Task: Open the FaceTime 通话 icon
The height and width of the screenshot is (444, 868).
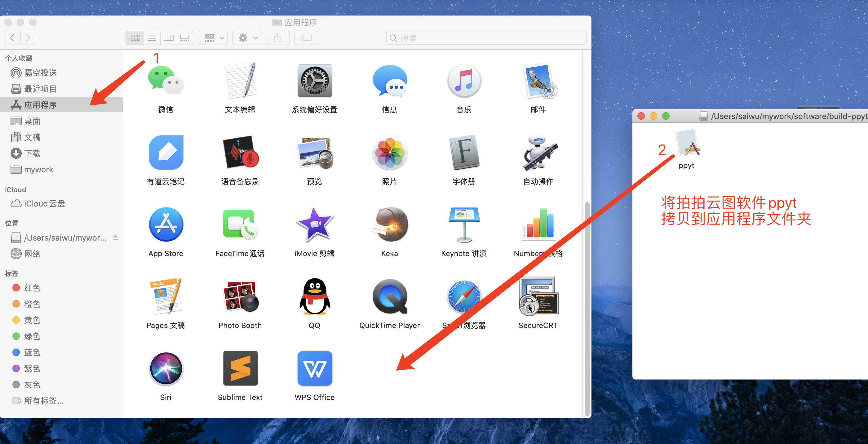Action: coord(240,224)
